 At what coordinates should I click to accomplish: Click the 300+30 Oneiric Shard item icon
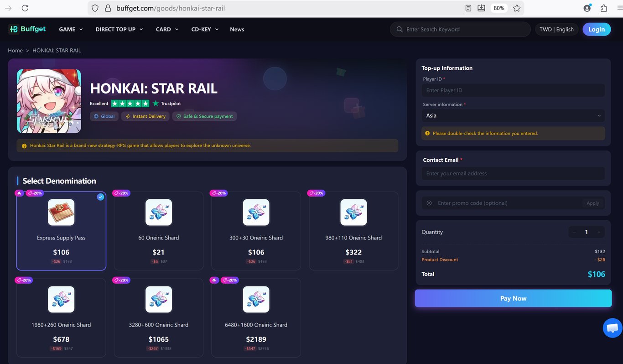[x=256, y=212]
